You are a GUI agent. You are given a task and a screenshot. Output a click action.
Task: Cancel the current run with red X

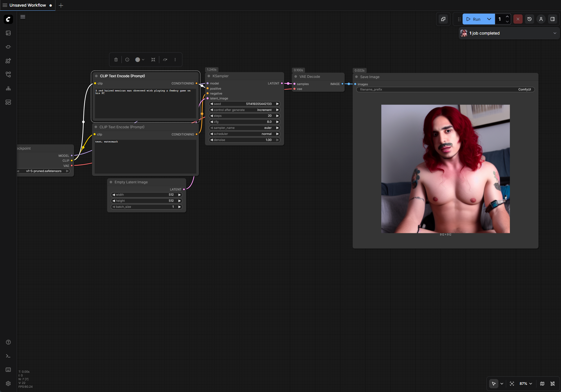click(x=518, y=19)
